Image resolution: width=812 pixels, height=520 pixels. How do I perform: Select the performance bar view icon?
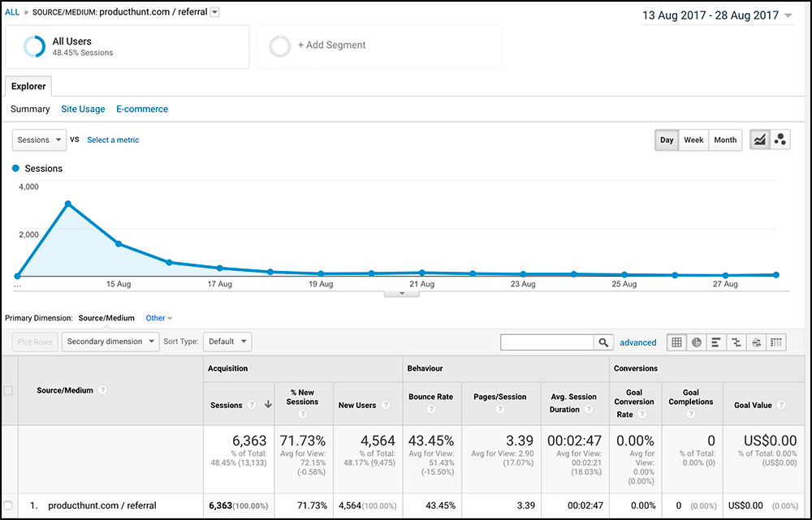tap(716, 342)
